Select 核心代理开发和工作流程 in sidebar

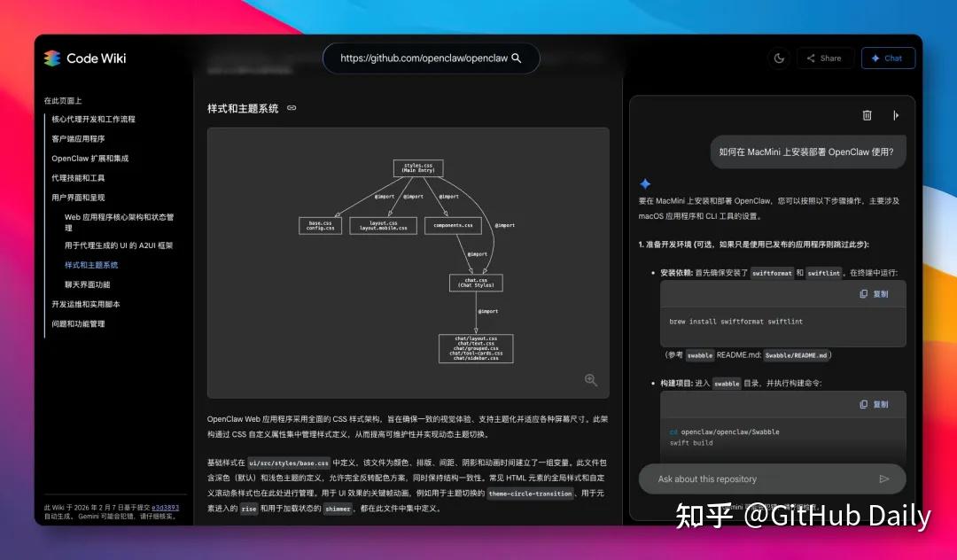click(93, 119)
